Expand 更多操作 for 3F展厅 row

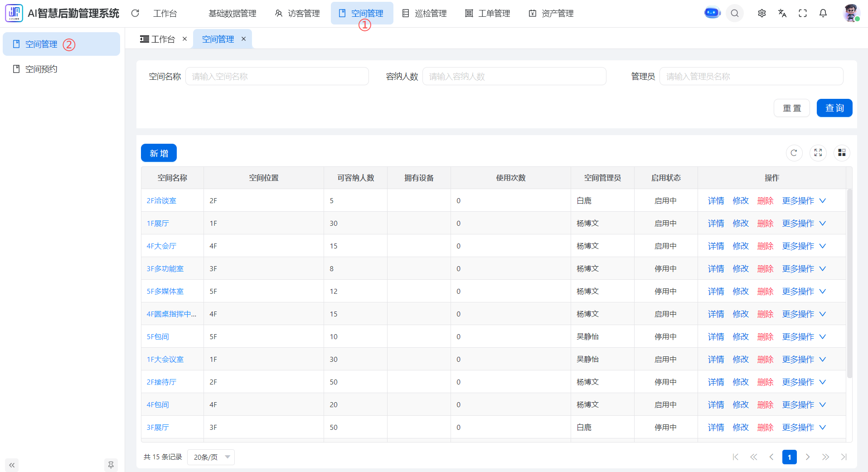click(804, 427)
